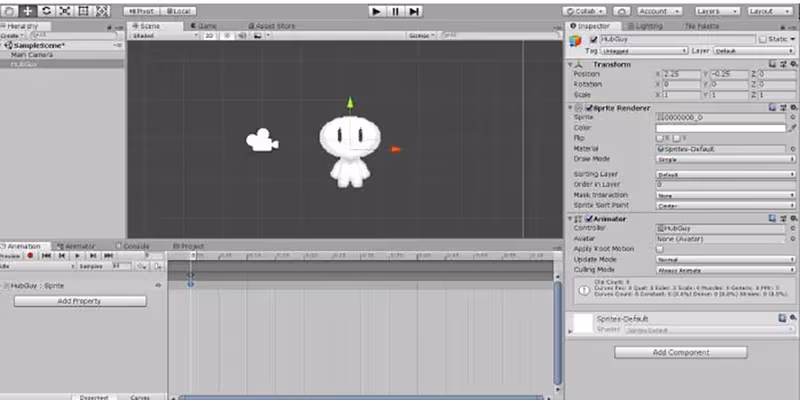Viewport: 800px width, 400px height.
Task: Switch to the Game tab
Action: point(204,26)
